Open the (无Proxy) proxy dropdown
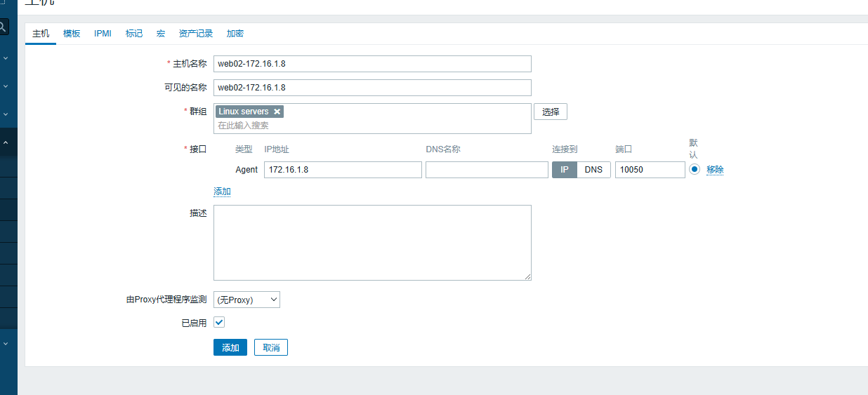Screen dimensions: 868x395 (246, 300)
